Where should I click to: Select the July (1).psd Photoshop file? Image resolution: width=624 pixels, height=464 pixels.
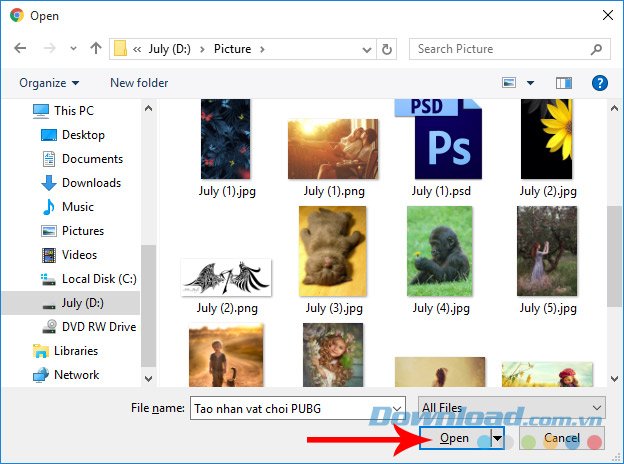[439, 139]
